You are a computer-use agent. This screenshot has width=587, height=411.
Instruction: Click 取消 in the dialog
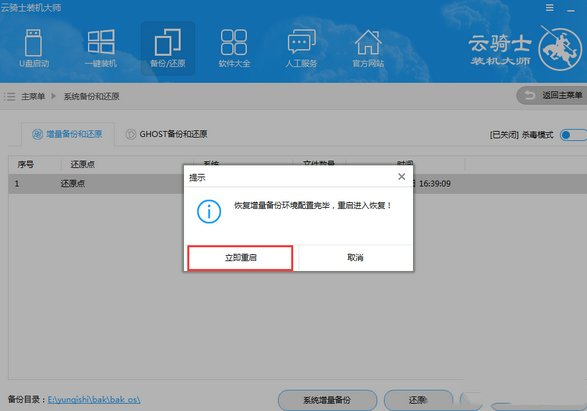point(355,258)
